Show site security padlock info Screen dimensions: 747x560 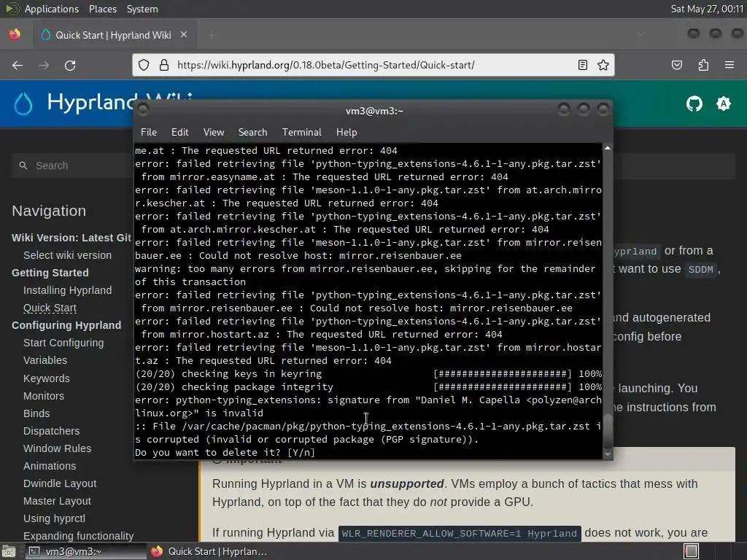(x=164, y=65)
